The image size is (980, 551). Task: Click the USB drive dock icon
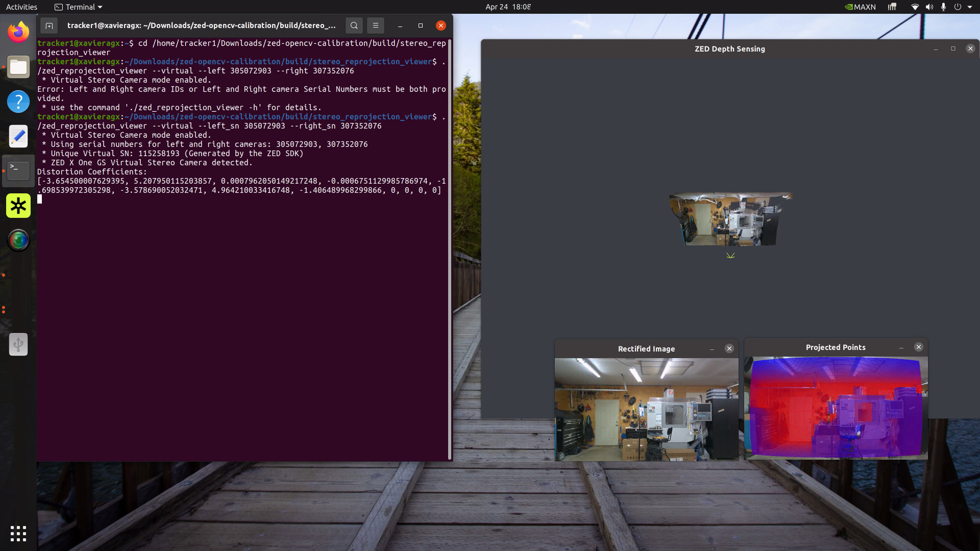(x=18, y=344)
